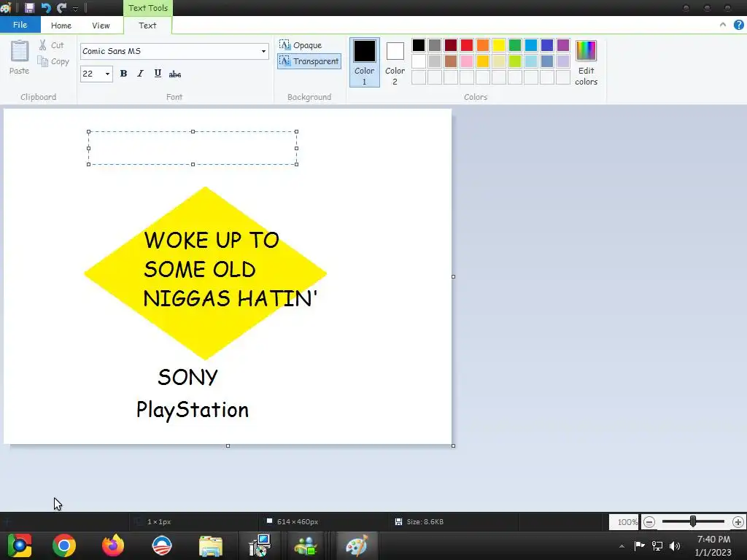Show hidden tray icons arrow
The image size is (747, 560).
(622, 546)
